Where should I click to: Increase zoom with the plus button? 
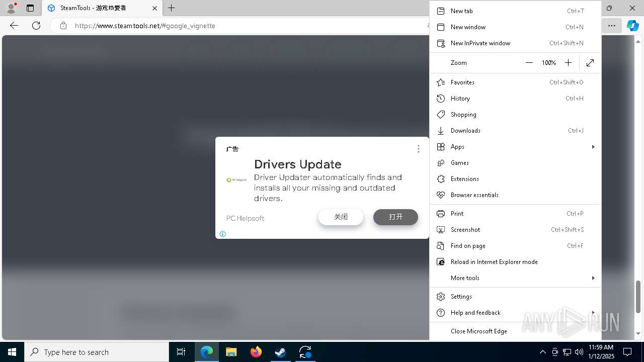568,63
